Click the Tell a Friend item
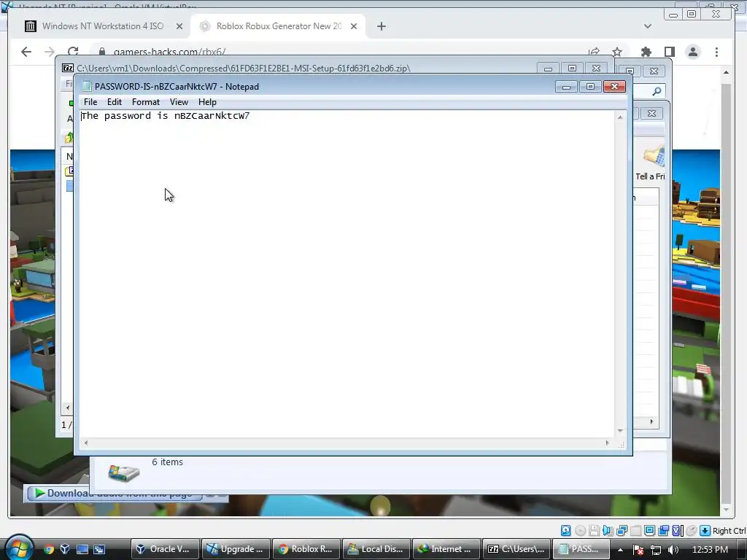This screenshot has width=747, height=560. tap(650, 163)
